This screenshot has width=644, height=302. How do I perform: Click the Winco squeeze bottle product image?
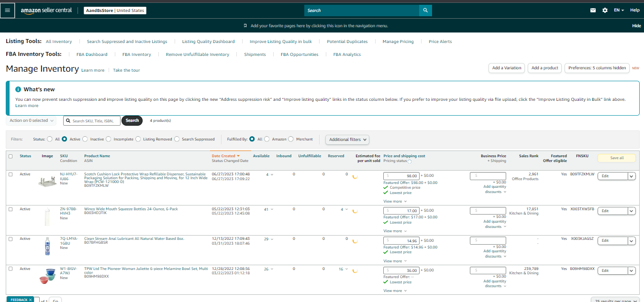pyautogui.click(x=47, y=216)
